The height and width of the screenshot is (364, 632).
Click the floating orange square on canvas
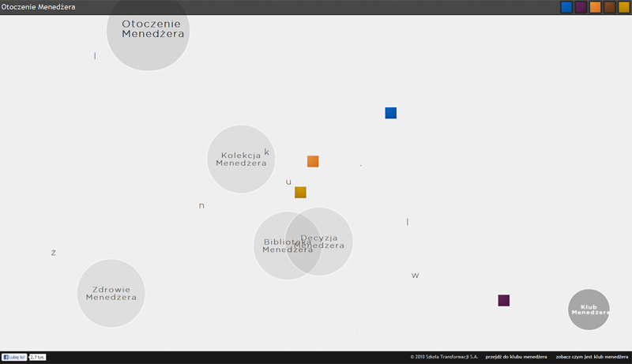(x=313, y=161)
